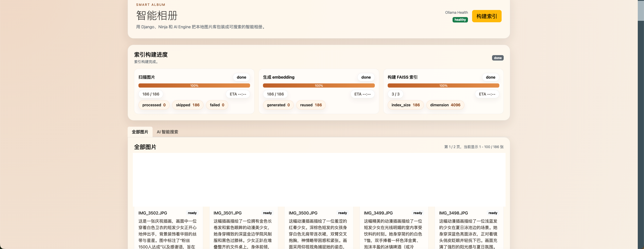The width and height of the screenshot is (644, 249).
Task: Click the IMG_3500.JPG file name
Action: 303,213
